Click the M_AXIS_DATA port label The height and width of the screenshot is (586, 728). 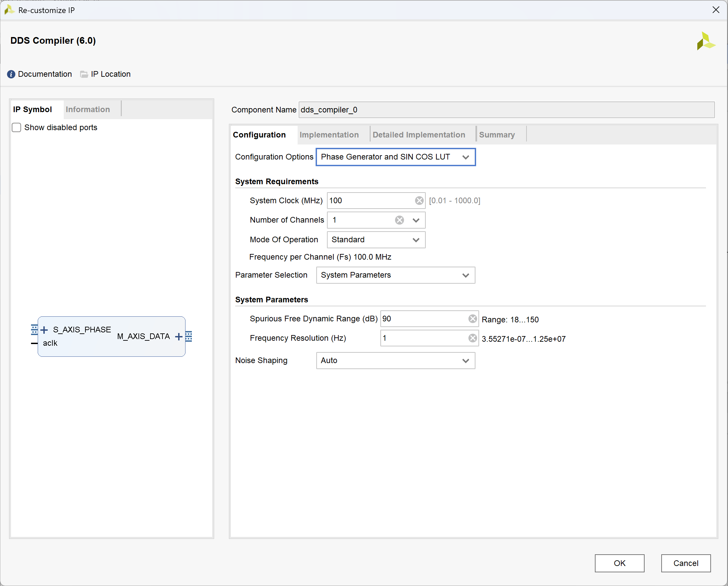[x=143, y=336]
